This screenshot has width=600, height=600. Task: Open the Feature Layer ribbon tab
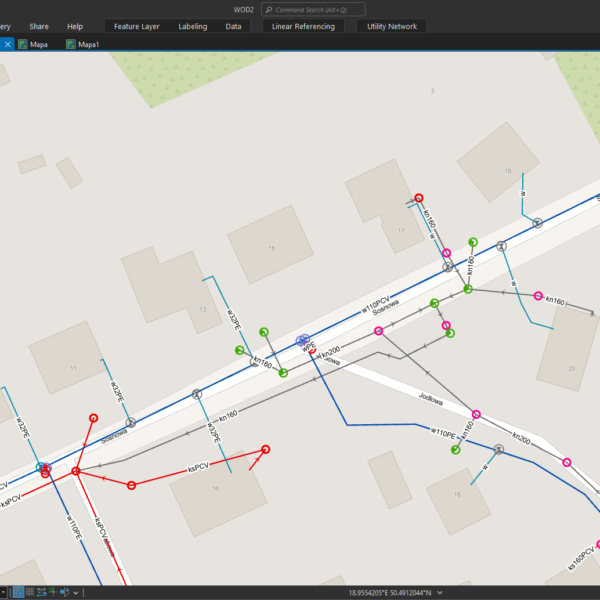[x=137, y=26]
